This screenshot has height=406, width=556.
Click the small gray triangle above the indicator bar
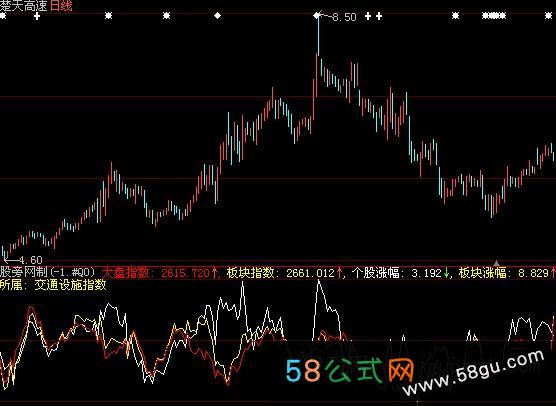pyautogui.click(x=497, y=263)
